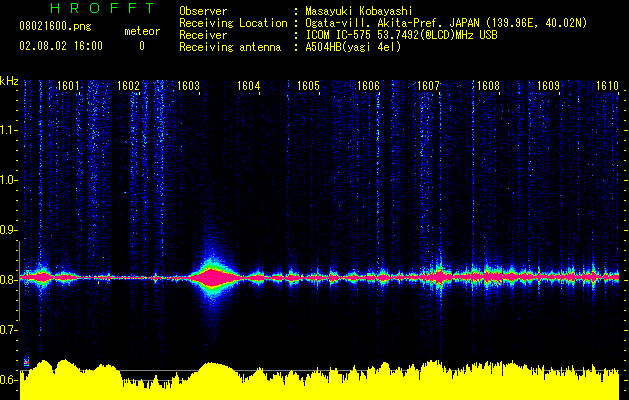Select the Ogata-vill. Akita-Pref. JAPAN location text
The image size is (629, 400).
(x=446, y=23)
